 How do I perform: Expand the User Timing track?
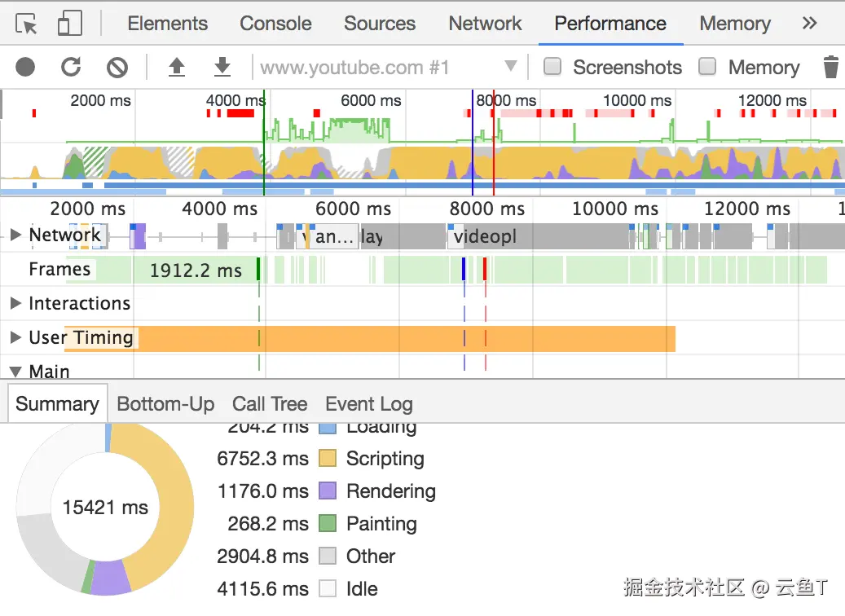[15, 338]
